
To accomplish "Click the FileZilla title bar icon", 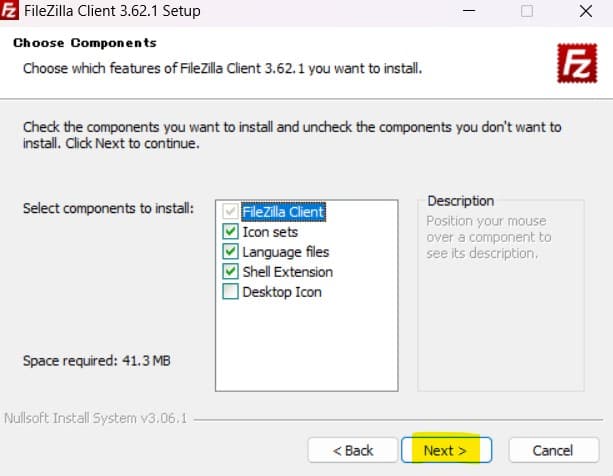I will pos(9,10).
